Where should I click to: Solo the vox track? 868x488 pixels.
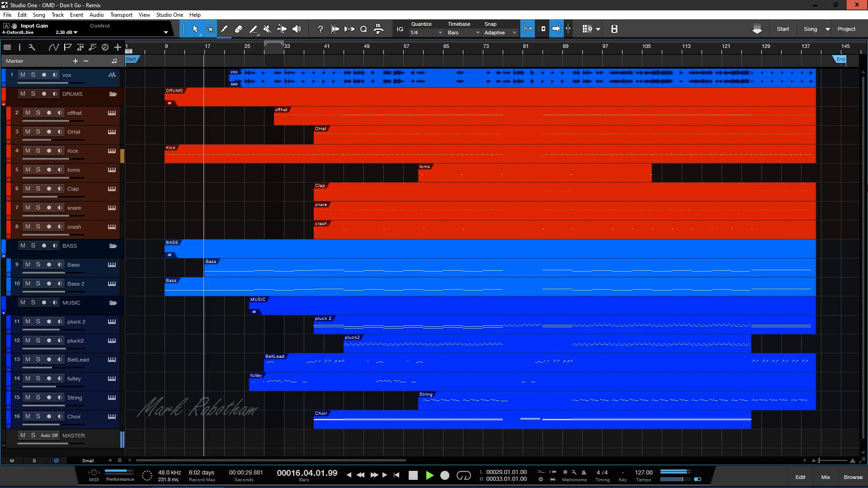(x=33, y=75)
